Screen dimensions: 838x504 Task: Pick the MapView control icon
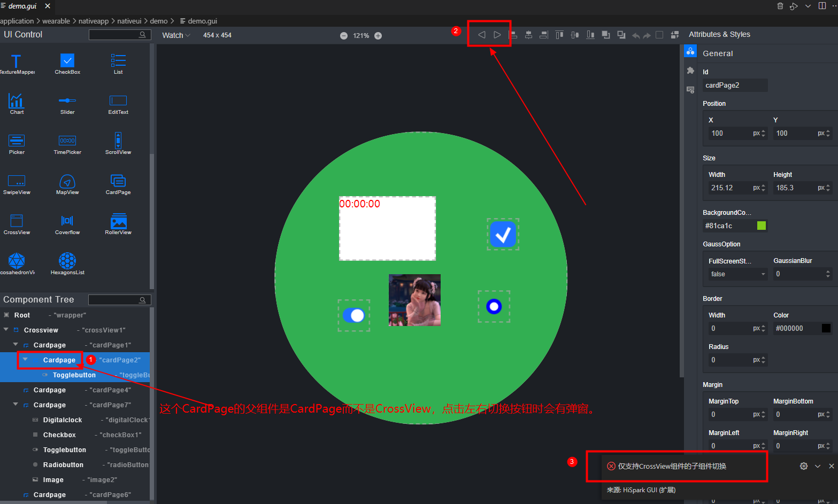pyautogui.click(x=67, y=184)
